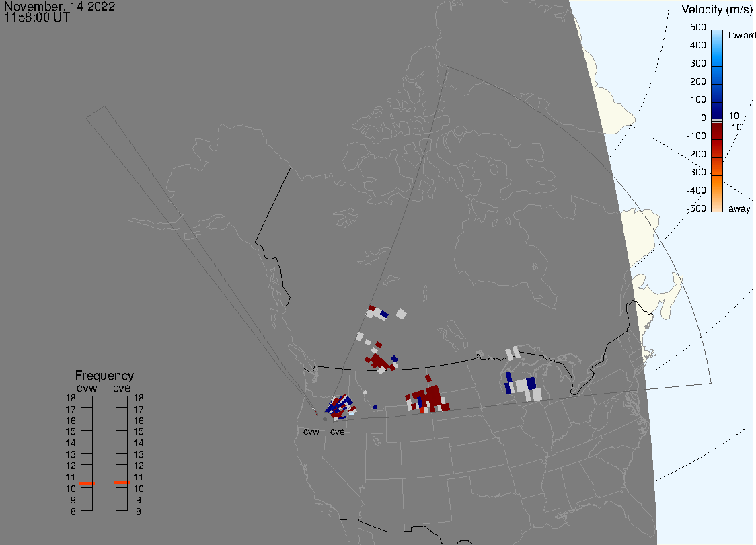Select the "toward" label beside the color bar
This screenshot has height=545, width=756.
pyautogui.click(x=741, y=35)
